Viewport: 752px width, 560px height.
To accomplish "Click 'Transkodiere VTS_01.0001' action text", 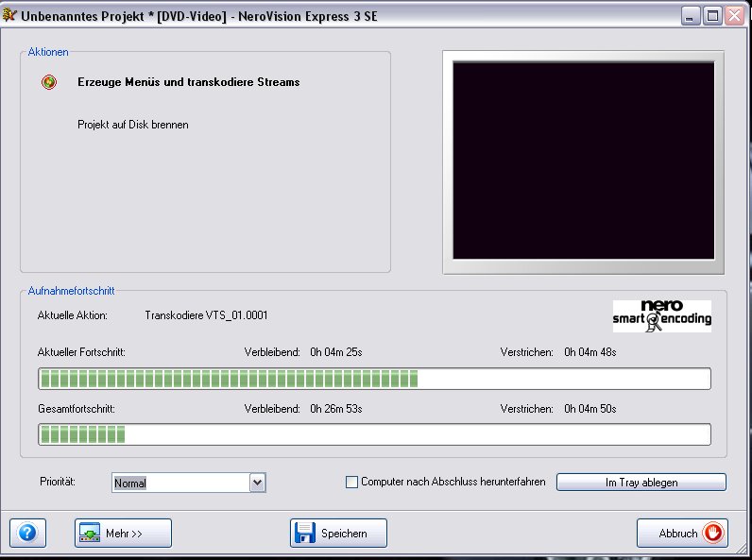I will (x=206, y=315).
